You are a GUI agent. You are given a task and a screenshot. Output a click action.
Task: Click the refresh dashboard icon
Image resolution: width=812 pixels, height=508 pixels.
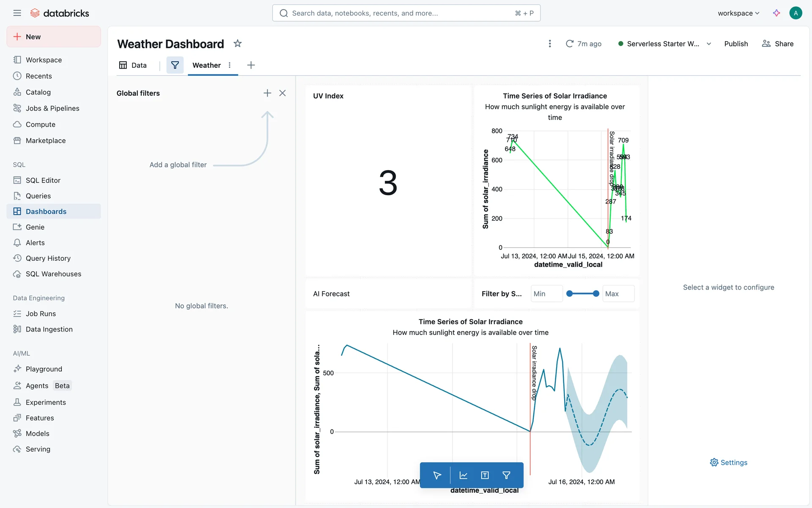570,44
